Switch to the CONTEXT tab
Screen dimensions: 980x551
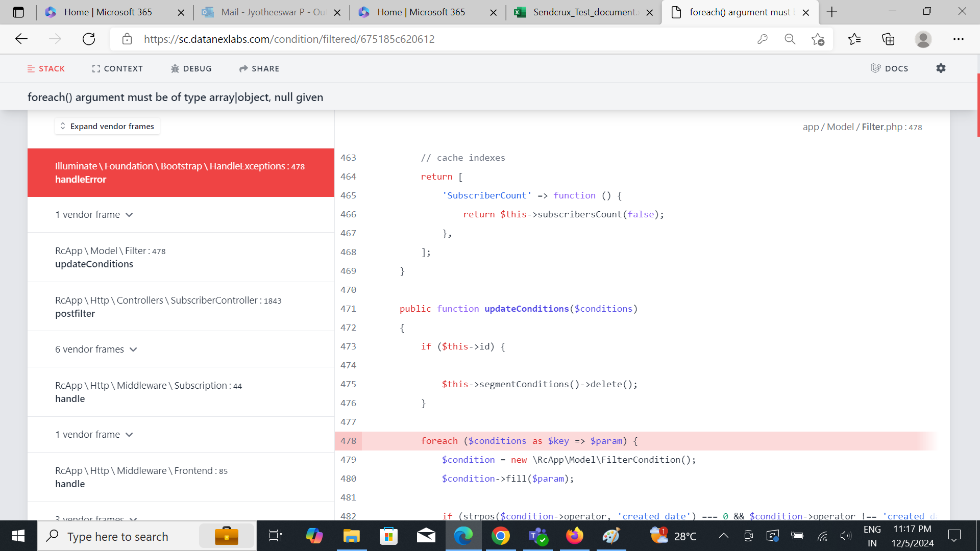(x=117, y=68)
